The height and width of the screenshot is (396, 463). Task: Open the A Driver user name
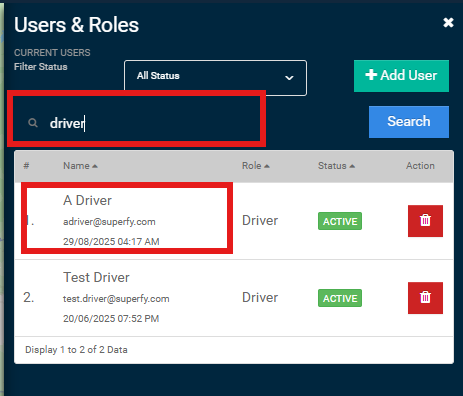pyautogui.click(x=87, y=201)
